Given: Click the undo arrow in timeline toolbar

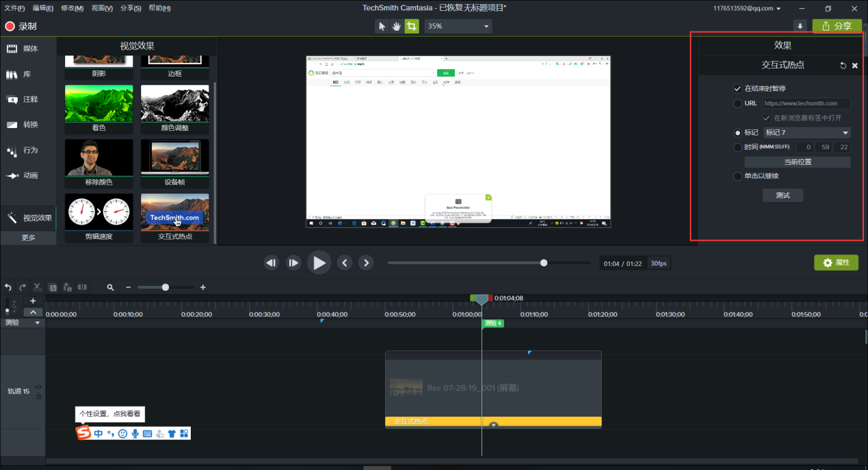Looking at the screenshot, I should point(8,287).
